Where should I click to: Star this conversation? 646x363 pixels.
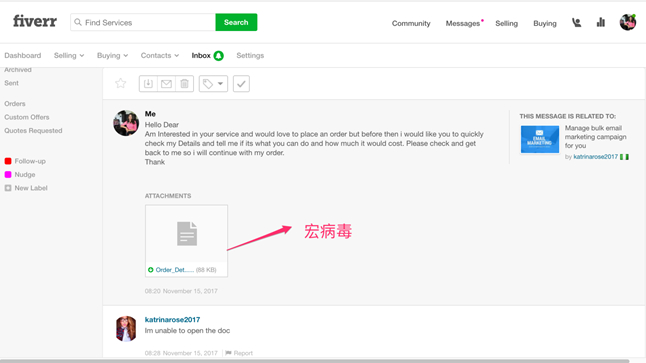tap(120, 83)
